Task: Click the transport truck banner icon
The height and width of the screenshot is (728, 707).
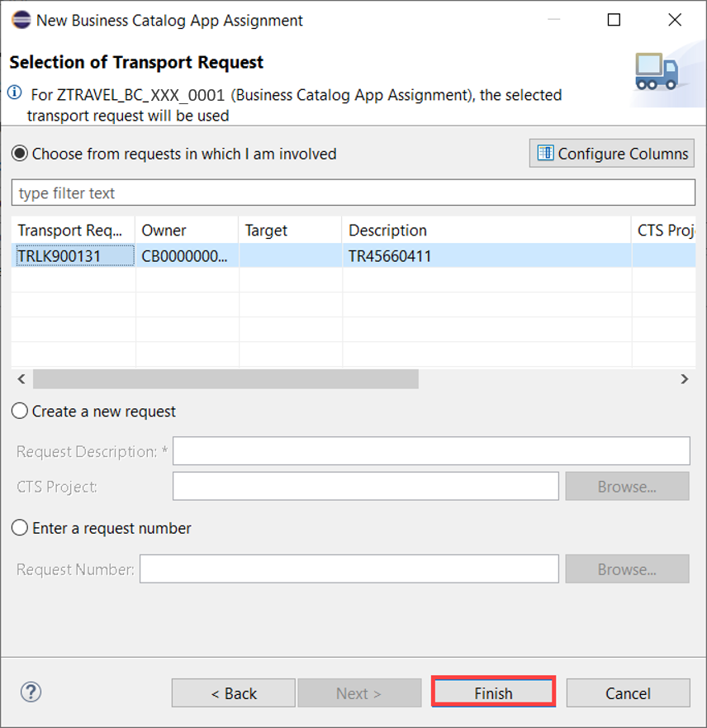Action: coord(657,72)
